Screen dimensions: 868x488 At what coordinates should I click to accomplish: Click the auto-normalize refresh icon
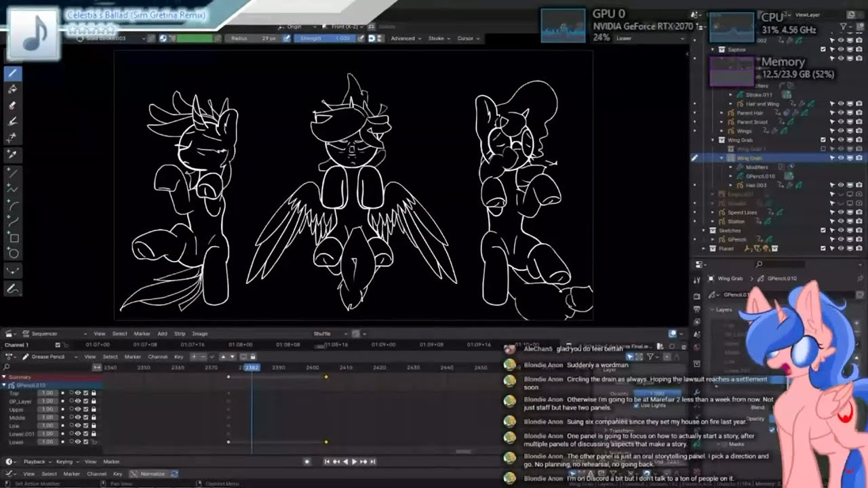click(174, 474)
